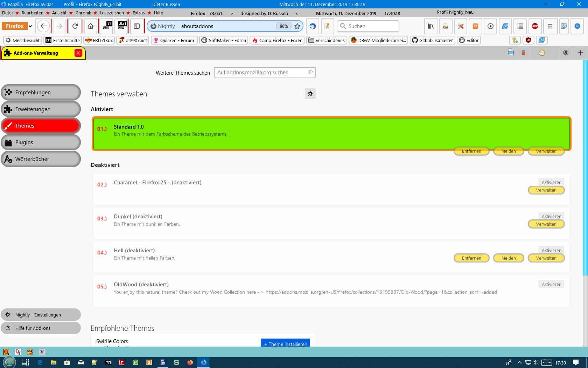
Task: Open the Verschiedenes bookmarks folder
Action: pyautogui.click(x=327, y=40)
